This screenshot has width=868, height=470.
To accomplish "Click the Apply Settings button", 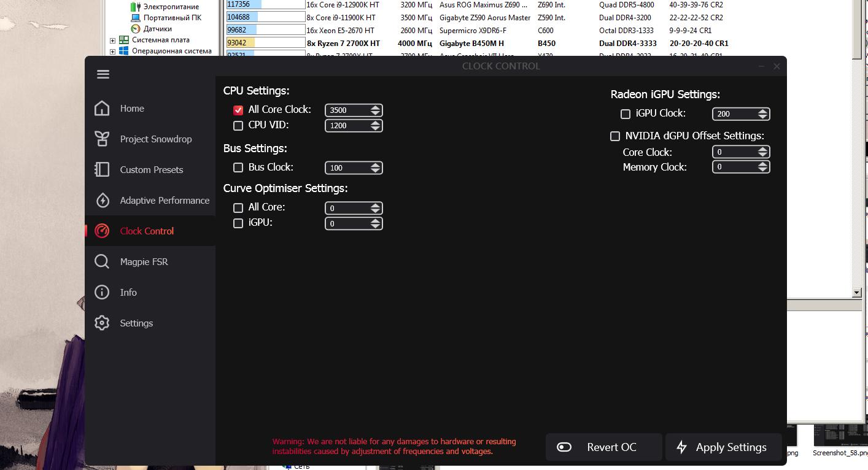I will (x=724, y=447).
